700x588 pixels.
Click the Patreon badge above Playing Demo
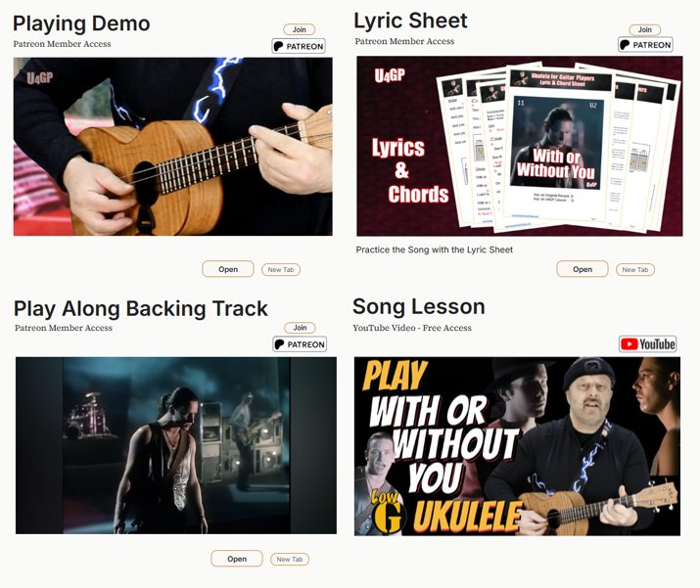point(299,46)
